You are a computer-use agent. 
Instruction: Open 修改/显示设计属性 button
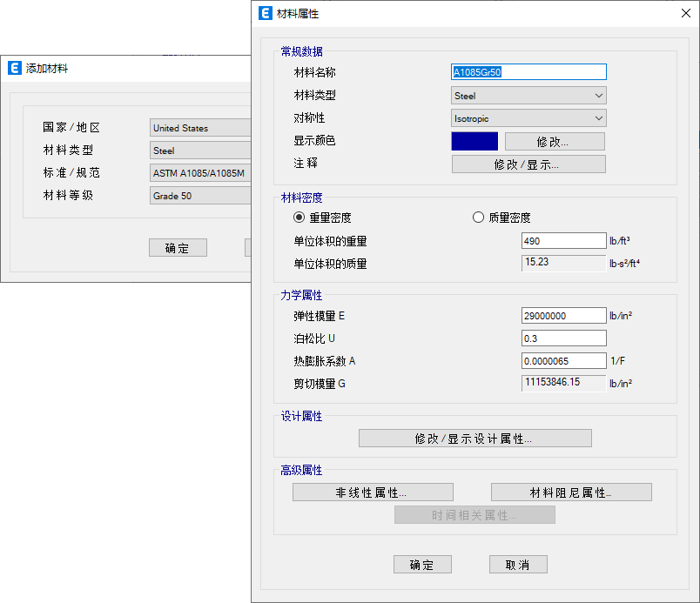[475, 439]
